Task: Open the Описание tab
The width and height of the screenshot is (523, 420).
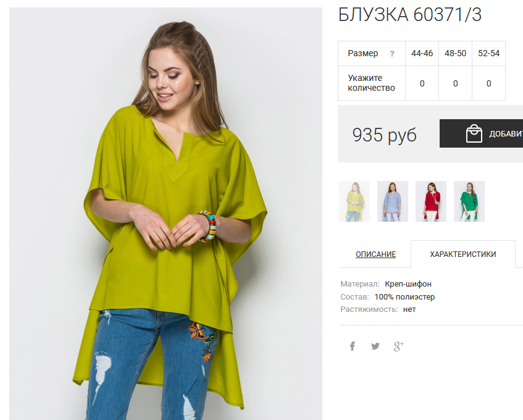Action: [x=375, y=254]
